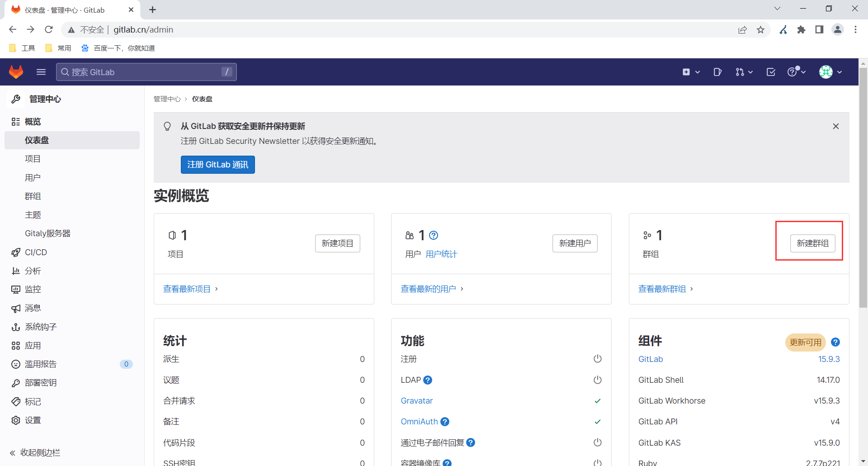Viewport: 868px width, 466px height.
Task: Click the 新建群组 button
Action: click(x=813, y=243)
